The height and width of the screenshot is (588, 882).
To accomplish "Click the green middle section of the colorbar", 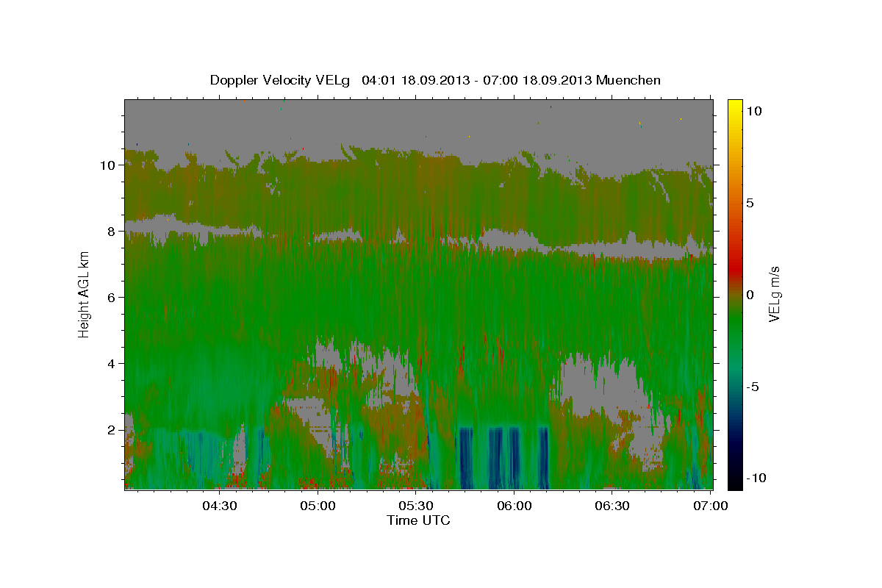I will click(735, 323).
